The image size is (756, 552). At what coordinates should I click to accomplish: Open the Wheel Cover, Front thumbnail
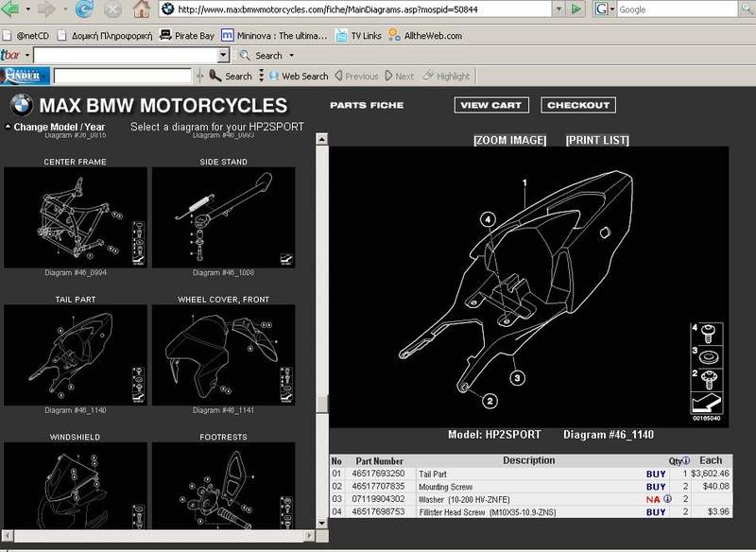(x=223, y=354)
